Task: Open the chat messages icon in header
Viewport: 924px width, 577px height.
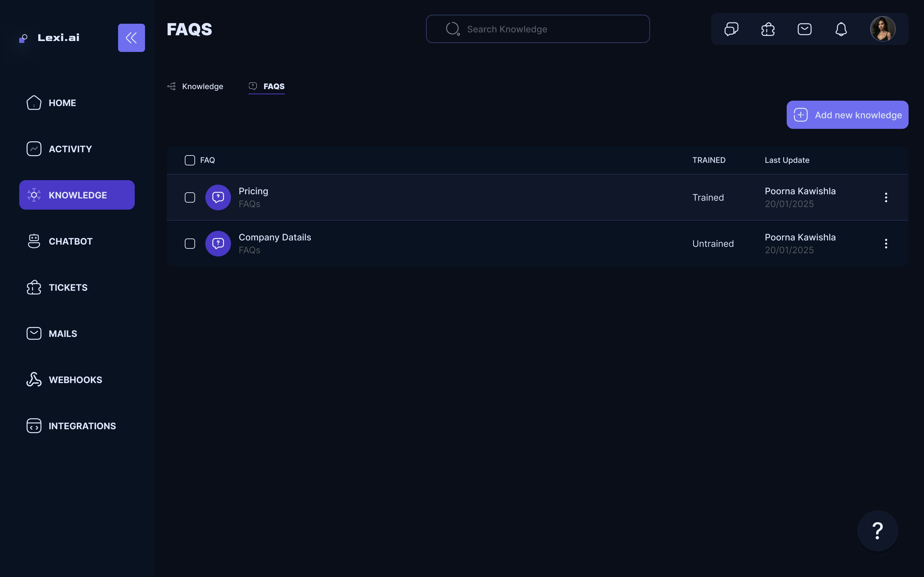Action: [731, 29]
